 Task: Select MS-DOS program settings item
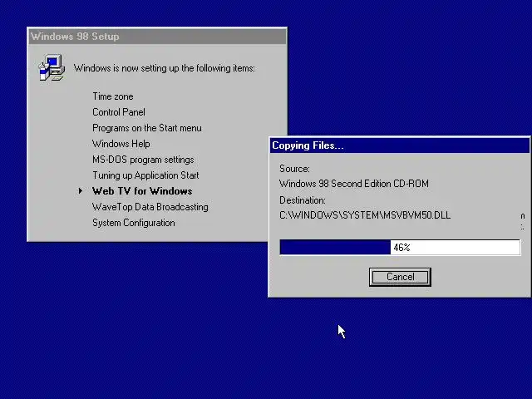[x=143, y=160]
